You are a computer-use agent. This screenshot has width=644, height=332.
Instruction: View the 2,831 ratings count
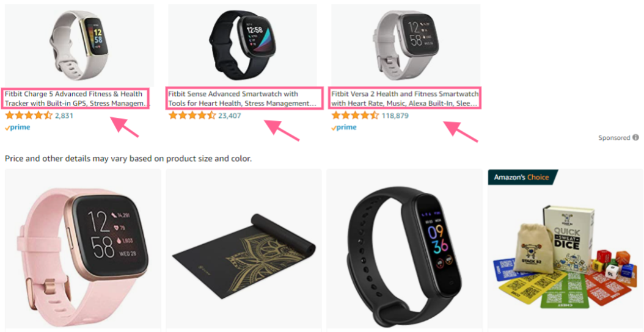[64, 116]
